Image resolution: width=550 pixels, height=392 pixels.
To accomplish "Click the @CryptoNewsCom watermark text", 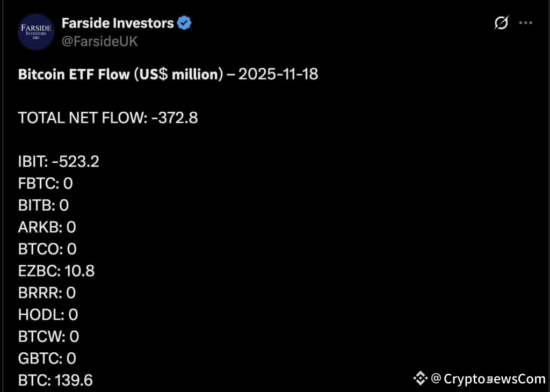I will pyautogui.click(x=488, y=379).
